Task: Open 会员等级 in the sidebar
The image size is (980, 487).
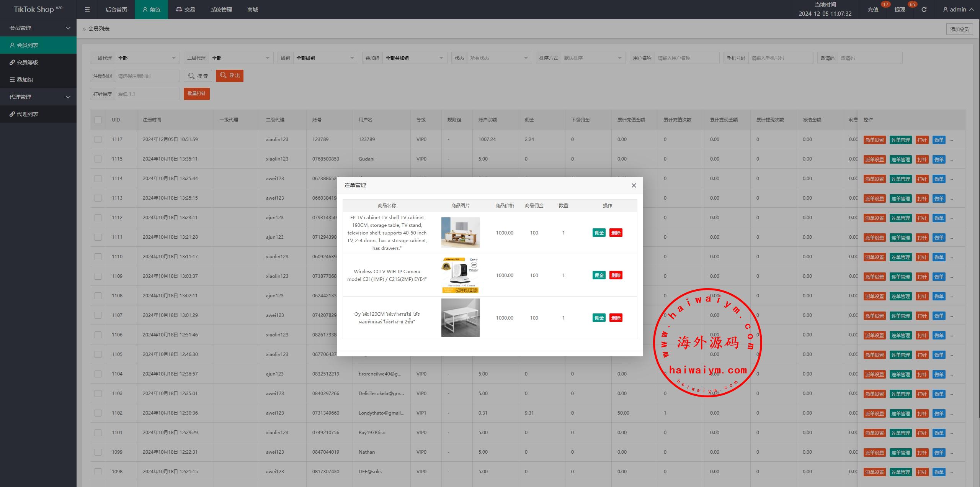Action: coord(28,62)
